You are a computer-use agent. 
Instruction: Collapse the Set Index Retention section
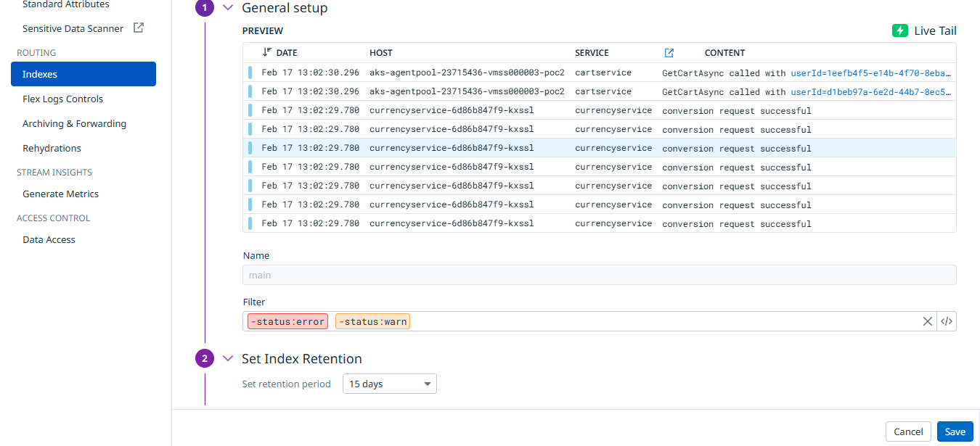pyautogui.click(x=228, y=358)
